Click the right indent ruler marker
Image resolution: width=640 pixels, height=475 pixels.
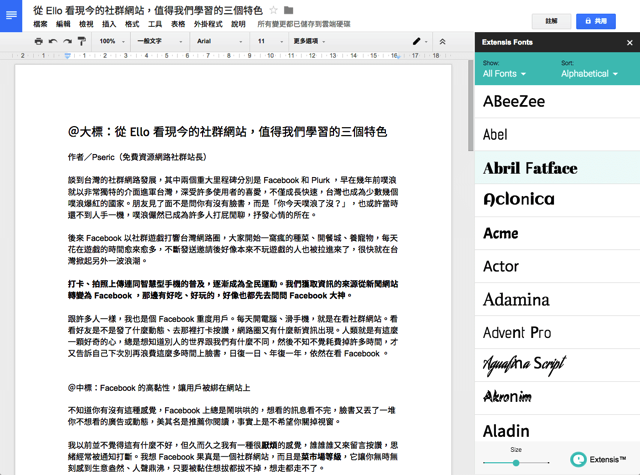[x=398, y=57]
